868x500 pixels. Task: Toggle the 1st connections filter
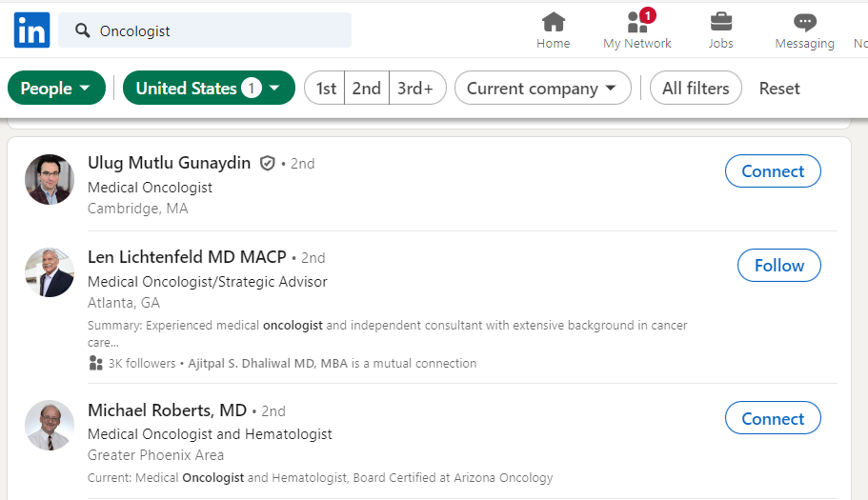coord(326,89)
